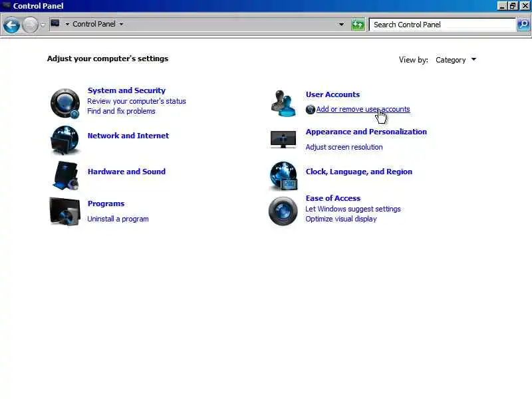Screen dimensions: 532x399
Task: Click Add or remove user accounts
Action: coord(363,109)
